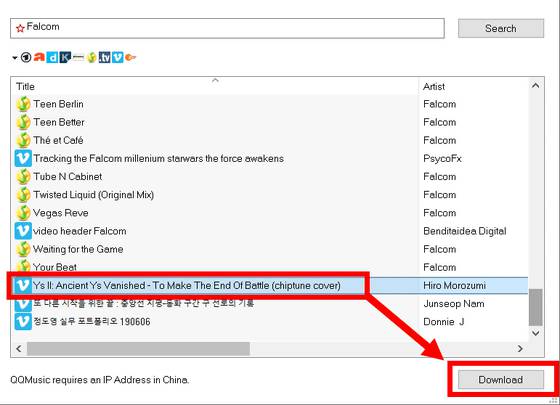The width and height of the screenshot is (560, 405).
Task: Select the Vimeo source icon in toolbar
Action: pos(118,57)
